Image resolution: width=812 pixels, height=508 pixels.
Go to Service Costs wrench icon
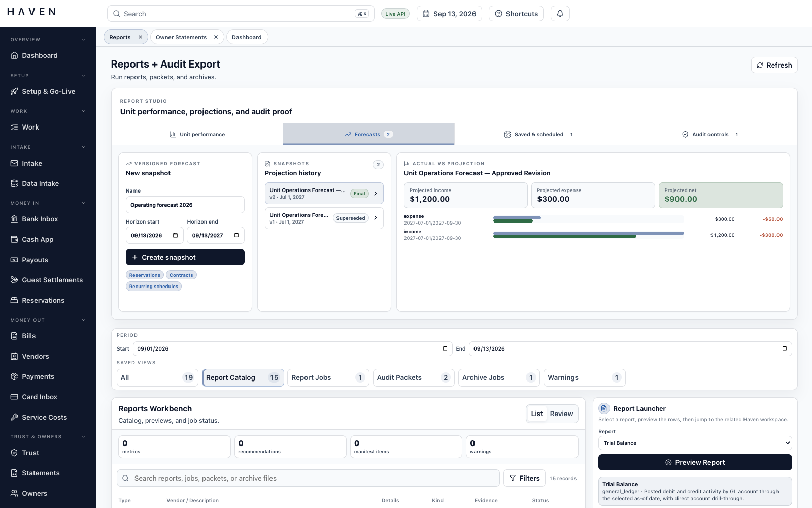[14, 417]
